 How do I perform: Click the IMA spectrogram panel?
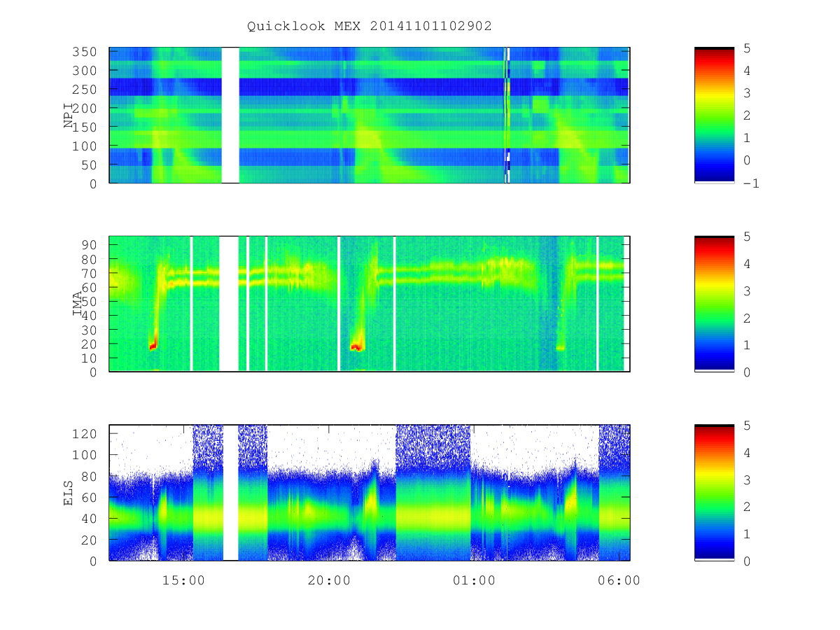pyautogui.click(x=370, y=304)
